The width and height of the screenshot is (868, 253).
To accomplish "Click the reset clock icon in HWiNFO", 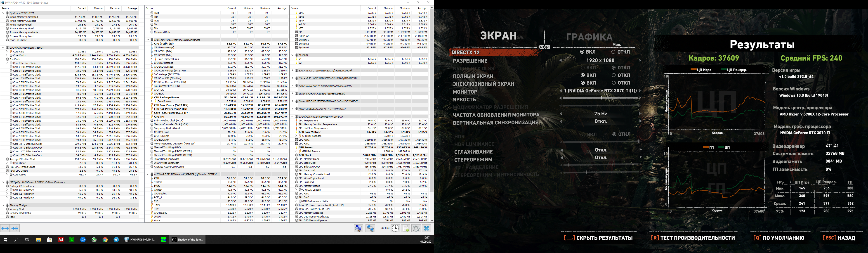I will tap(395, 228).
